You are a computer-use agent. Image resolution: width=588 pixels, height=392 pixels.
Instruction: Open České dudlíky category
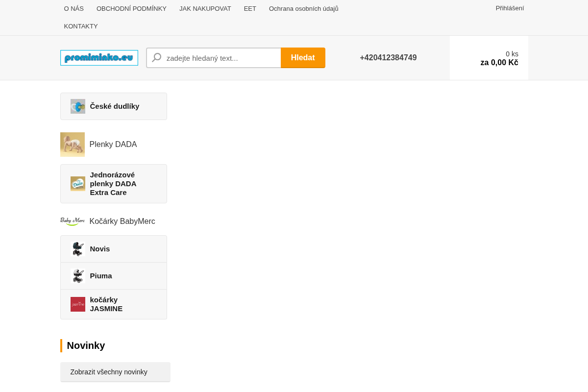(114, 106)
